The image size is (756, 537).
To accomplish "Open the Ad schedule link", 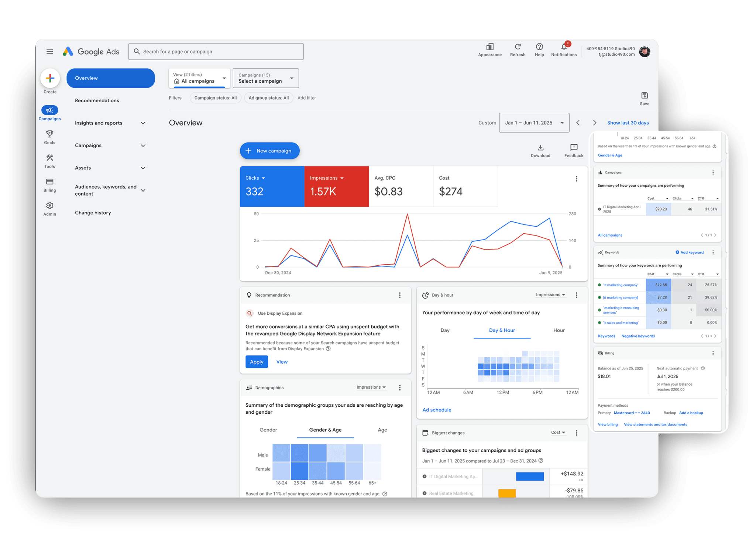I will (437, 410).
